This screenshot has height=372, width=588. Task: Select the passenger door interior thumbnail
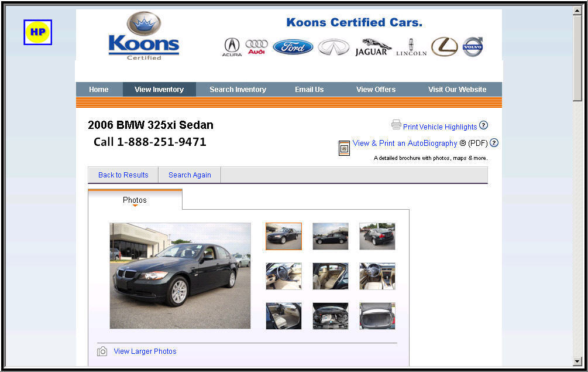(x=284, y=316)
